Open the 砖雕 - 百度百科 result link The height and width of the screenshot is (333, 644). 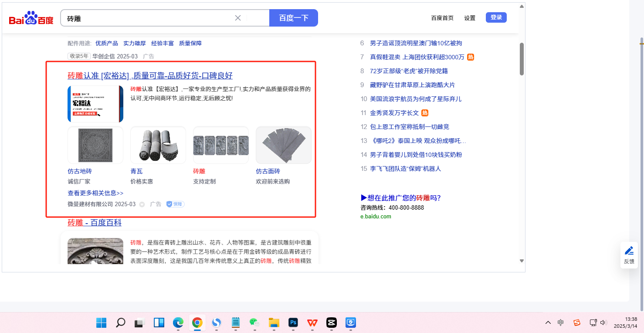[x=95, y=223]
